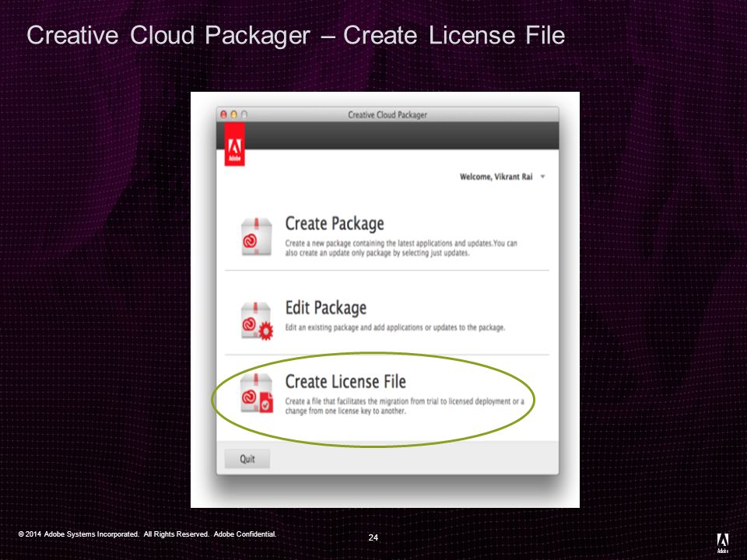The width and height of the screenshot is (747, 560).
Task: Select the Create Package heading
Action: tap(335, 224)
